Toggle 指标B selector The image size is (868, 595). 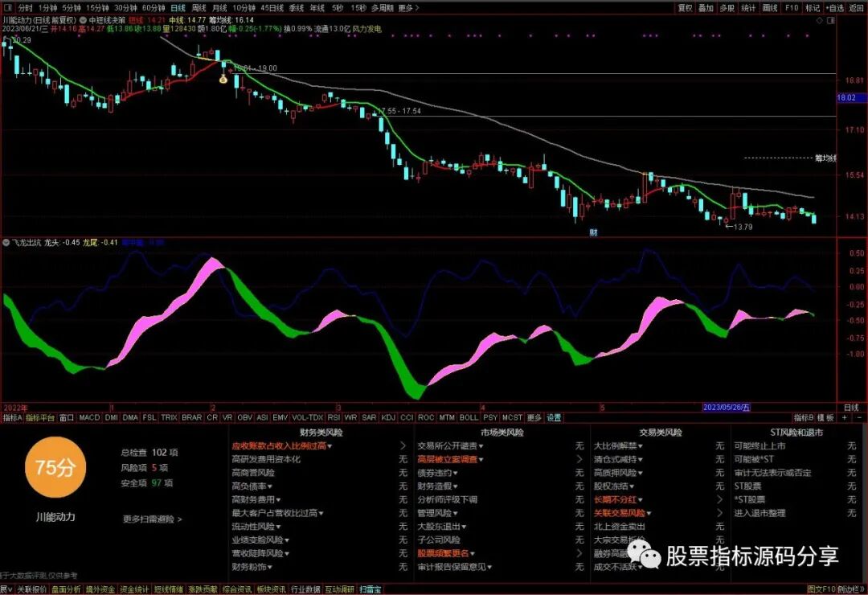click(804, 417)
